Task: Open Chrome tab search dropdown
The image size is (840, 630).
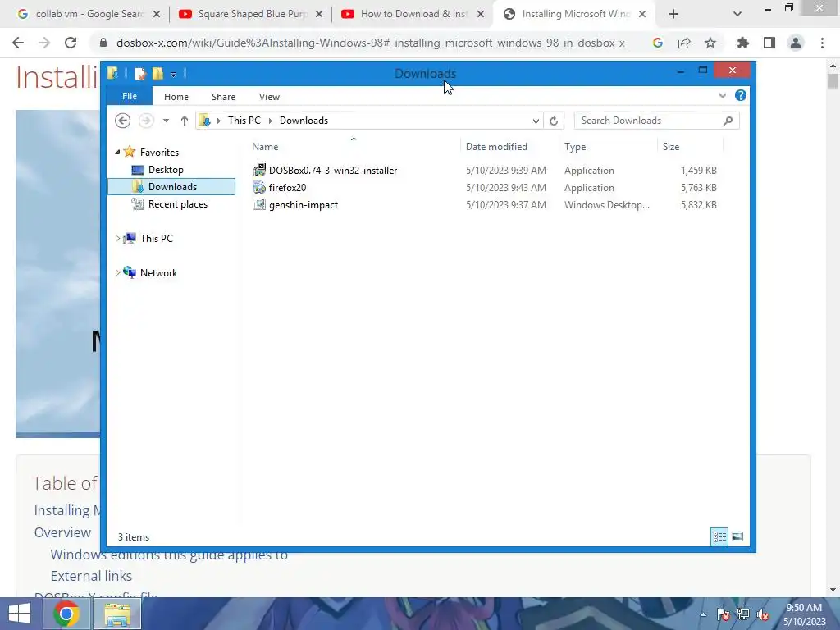Action: (737, 15)
